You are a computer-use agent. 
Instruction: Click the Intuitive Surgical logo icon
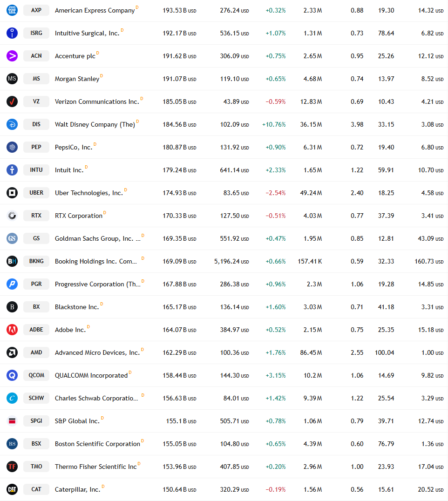12,33
